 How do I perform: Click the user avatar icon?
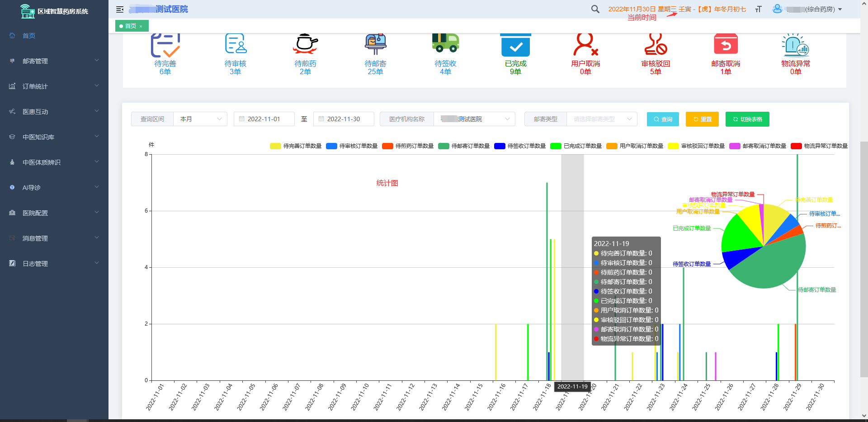[x=777, y=9]
